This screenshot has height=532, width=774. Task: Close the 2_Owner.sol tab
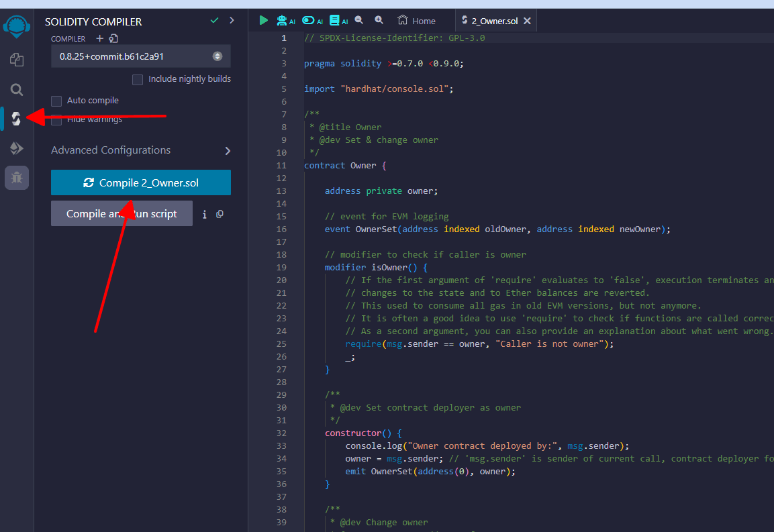tap(527, 21)
